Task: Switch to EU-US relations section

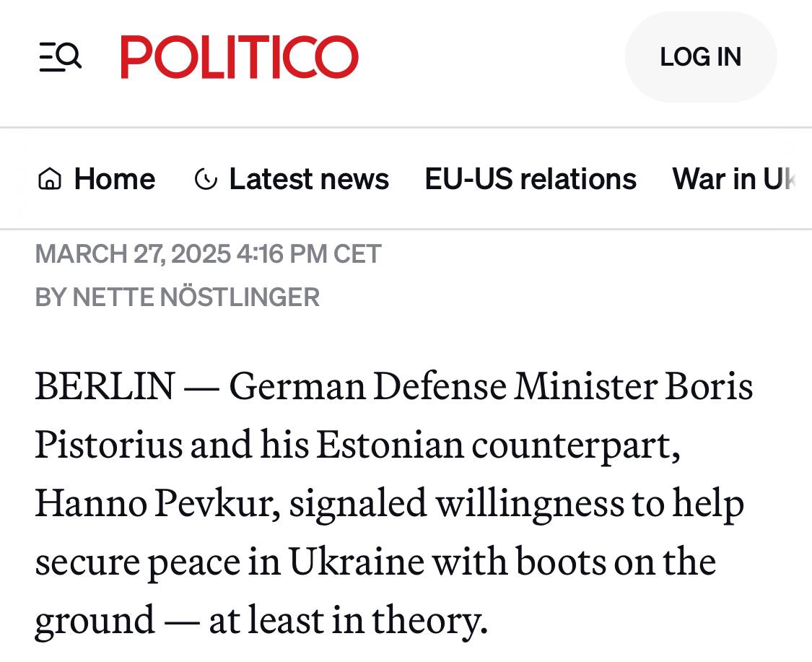Action: [531, 179]
